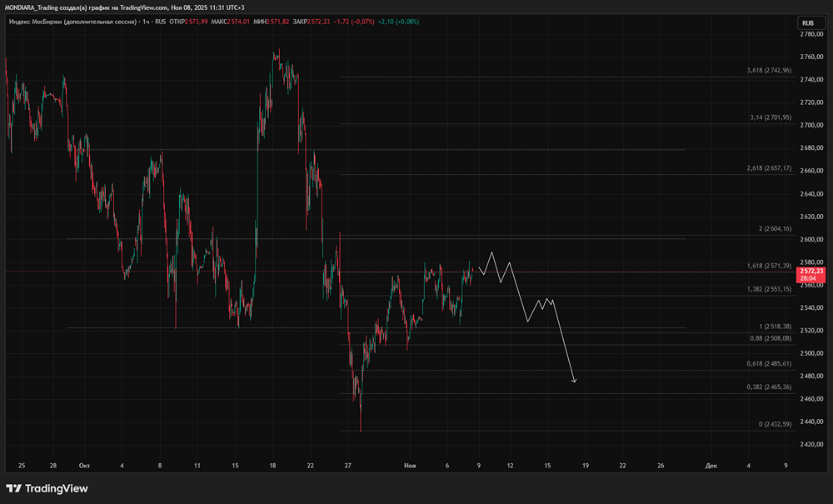Click the 2 500,00 price axis label
This screenshot has width=833, height=504.
click(811, 353)
